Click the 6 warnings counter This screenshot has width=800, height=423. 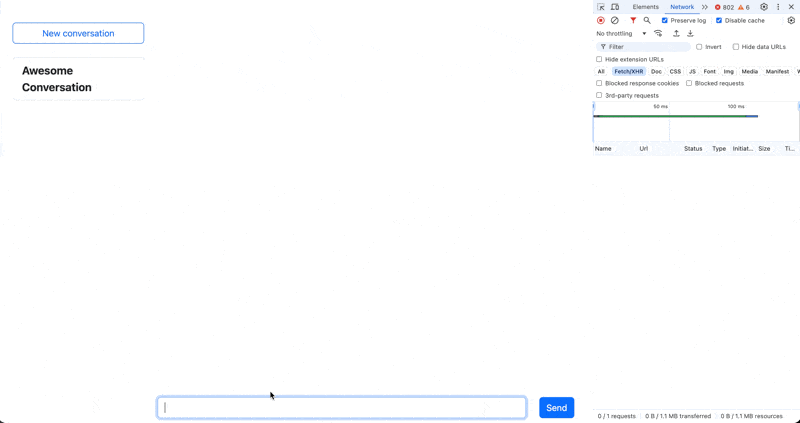pyautogui.click(x=744, y=7)
